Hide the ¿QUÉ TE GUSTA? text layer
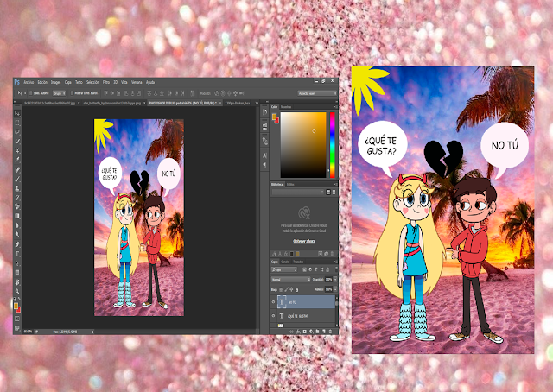The height and width of the screenshot is (392, 553). (273, 316)
